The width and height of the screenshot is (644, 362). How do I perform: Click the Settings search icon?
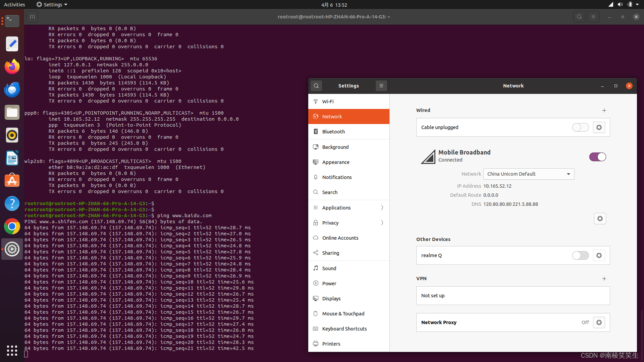[316, 86]
